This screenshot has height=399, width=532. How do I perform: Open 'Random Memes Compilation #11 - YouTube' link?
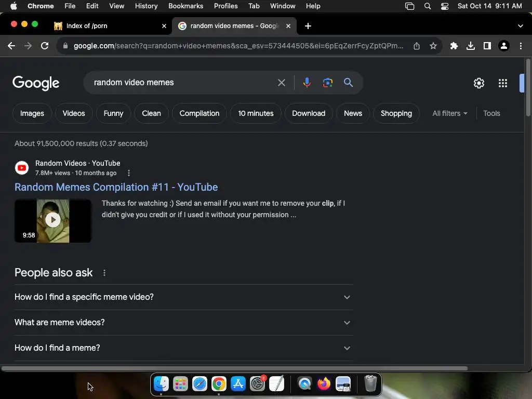coord(116,187)
